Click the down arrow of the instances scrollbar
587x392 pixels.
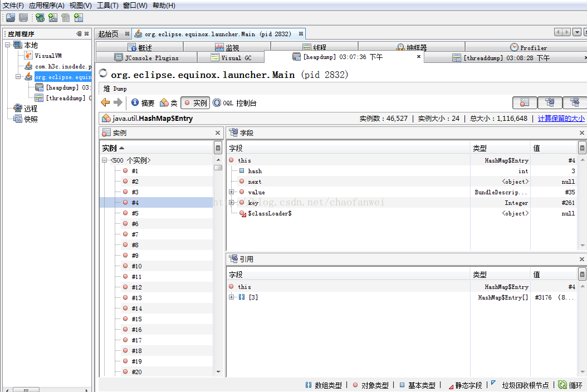click(x=218, y=372)
